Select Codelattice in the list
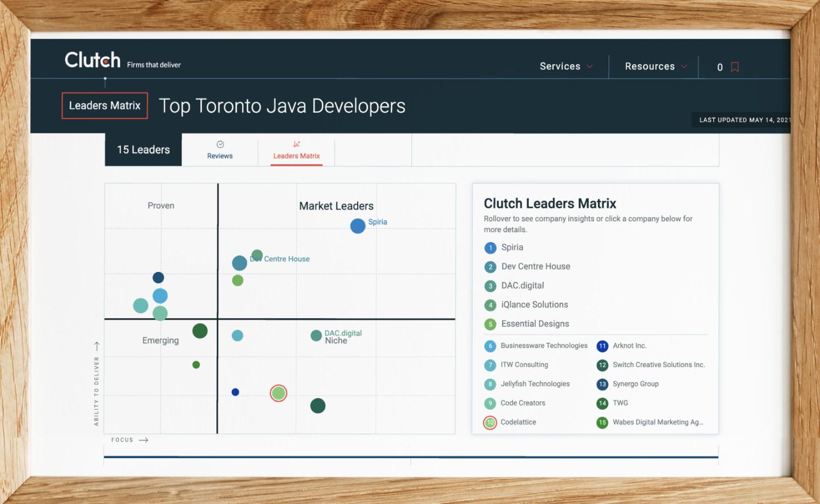Viewport: 820px width, 504px height. tap(518, 422)
